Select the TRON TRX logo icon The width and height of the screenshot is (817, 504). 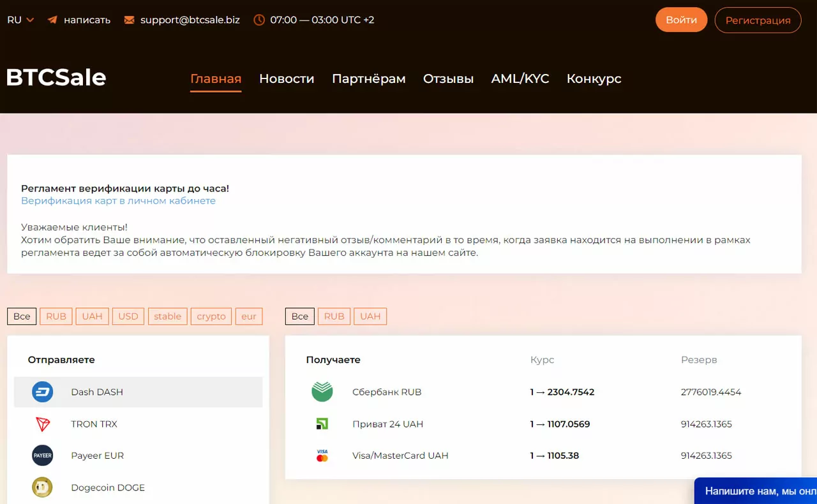[43, 424]
